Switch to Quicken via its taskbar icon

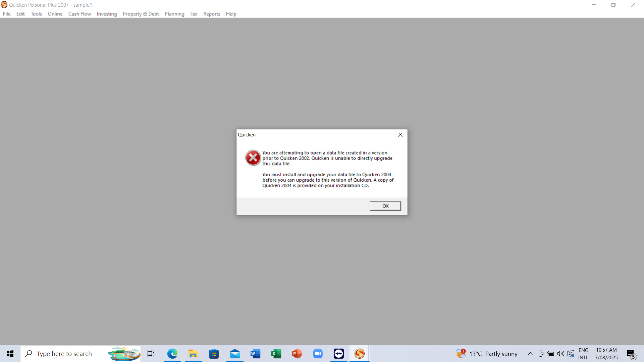(360, 354)
